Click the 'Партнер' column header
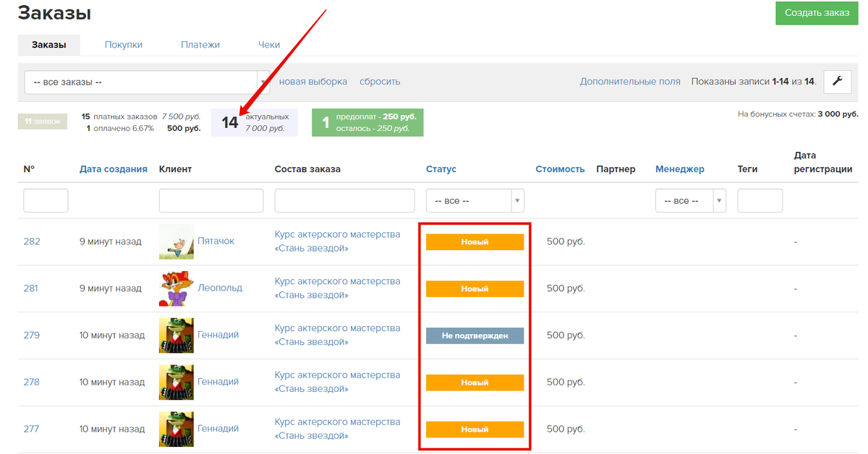868x454 pixels. point(616,169)
